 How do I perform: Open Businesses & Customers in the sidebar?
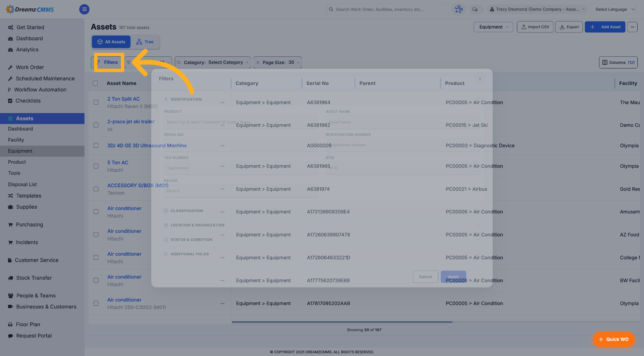point(46,307)
